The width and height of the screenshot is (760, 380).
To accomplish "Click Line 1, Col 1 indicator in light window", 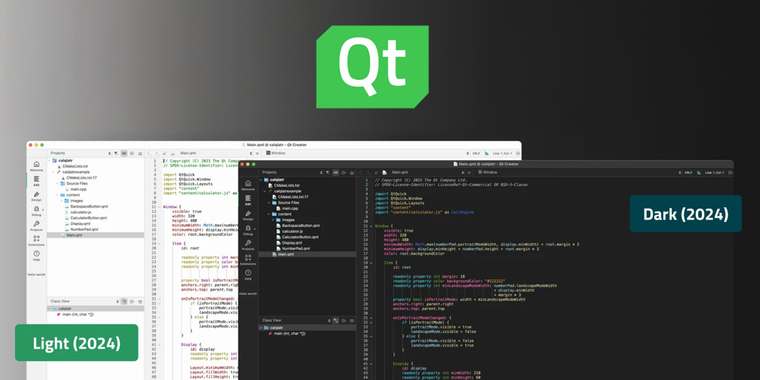I will pos(504,153).
